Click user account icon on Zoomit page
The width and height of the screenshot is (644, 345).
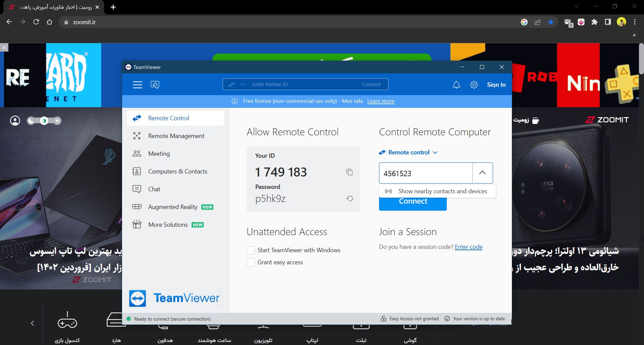(x=15, y=121)
